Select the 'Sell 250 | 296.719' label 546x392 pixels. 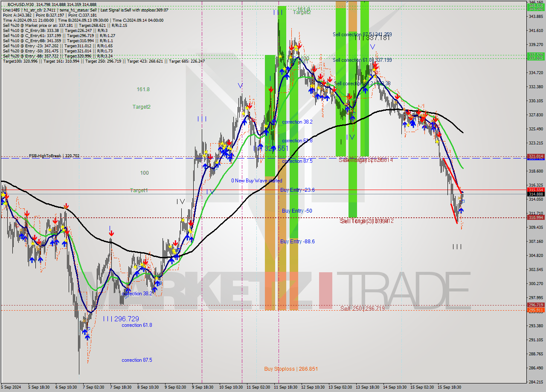pos(363,308)
